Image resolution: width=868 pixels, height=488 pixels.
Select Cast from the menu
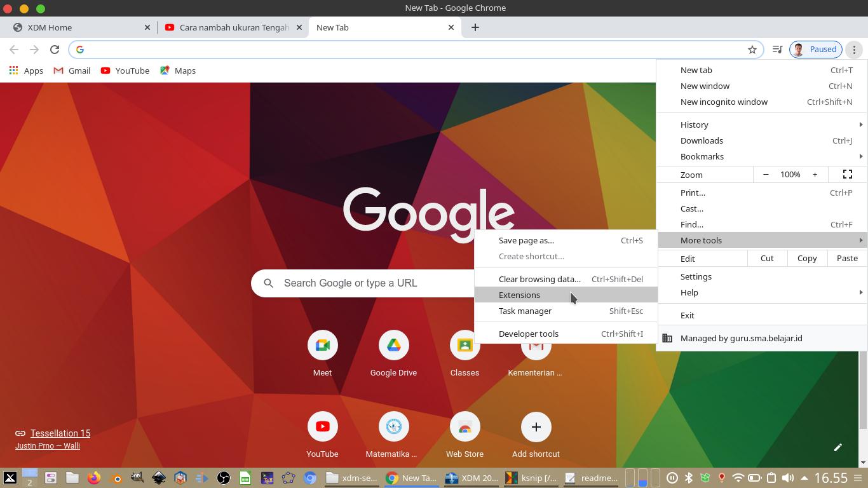pyautogui.click(x=762, y=208)
